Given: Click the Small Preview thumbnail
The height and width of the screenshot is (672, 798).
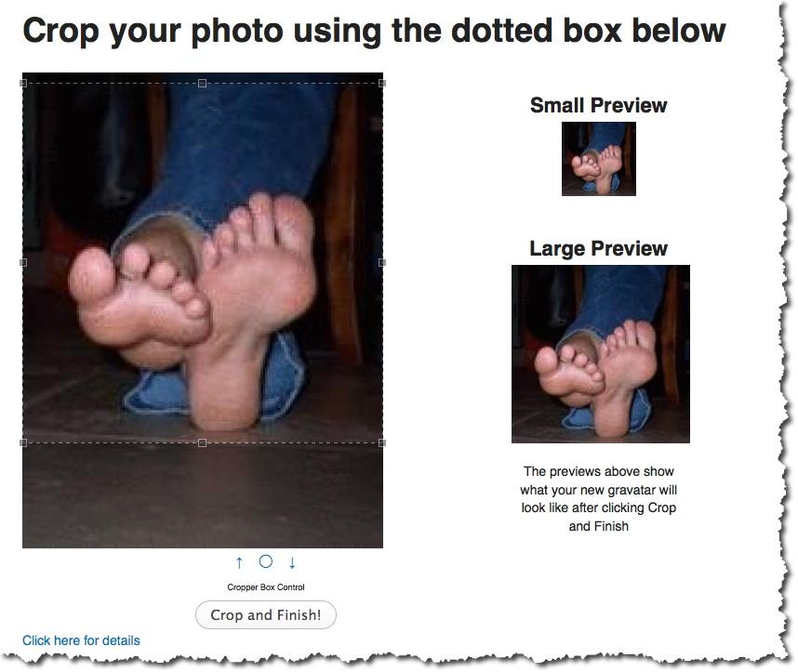Looking at the screenshot, I should tap(599, 159).
